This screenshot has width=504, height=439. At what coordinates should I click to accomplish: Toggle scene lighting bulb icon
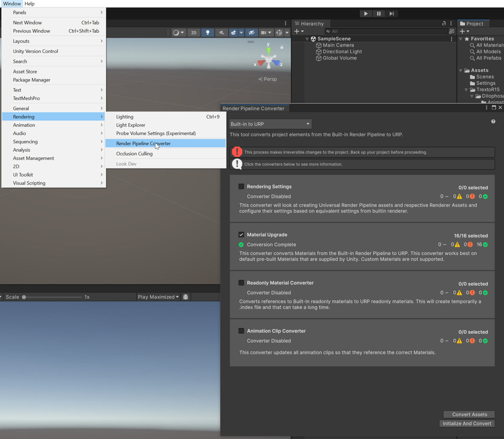pos(208,32)
